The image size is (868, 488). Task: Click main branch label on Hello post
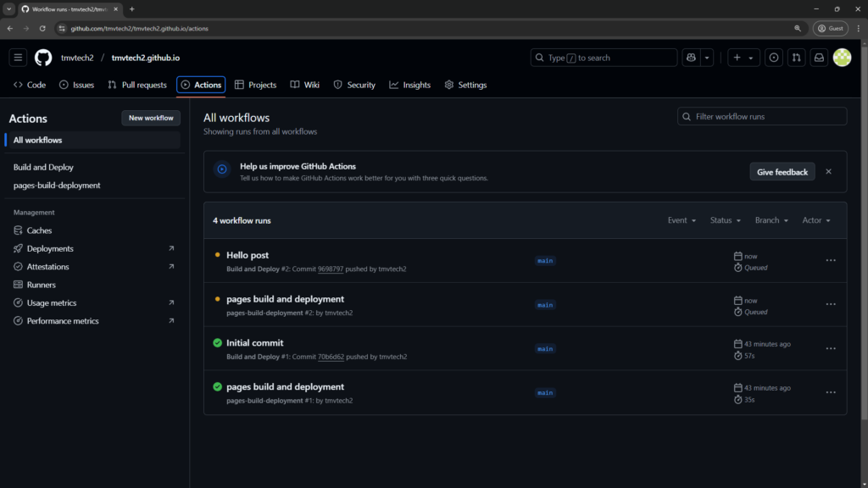coord(545,261)
